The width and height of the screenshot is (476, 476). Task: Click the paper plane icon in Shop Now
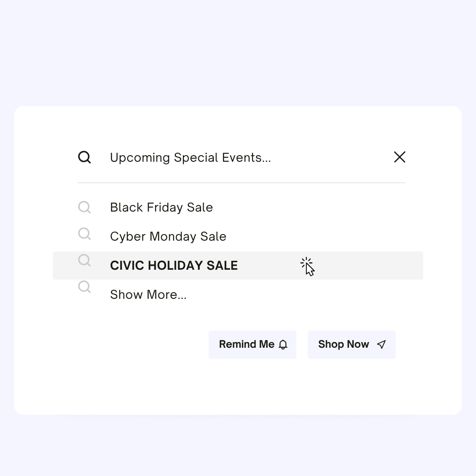[381, 344]
